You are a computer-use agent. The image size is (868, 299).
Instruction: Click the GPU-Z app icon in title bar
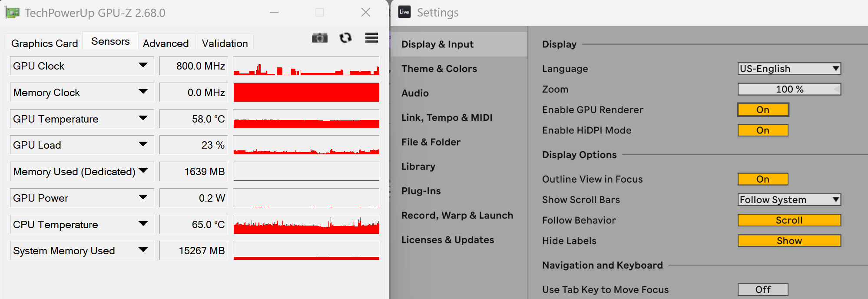[x=12, y=13]
